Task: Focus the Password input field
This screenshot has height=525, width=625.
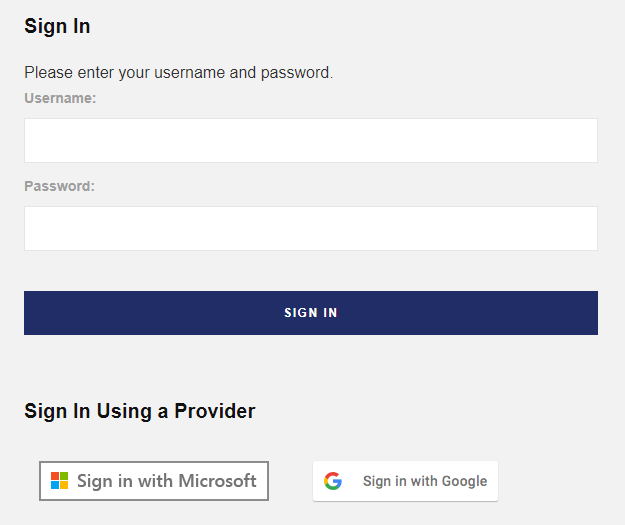Action: 311,228
